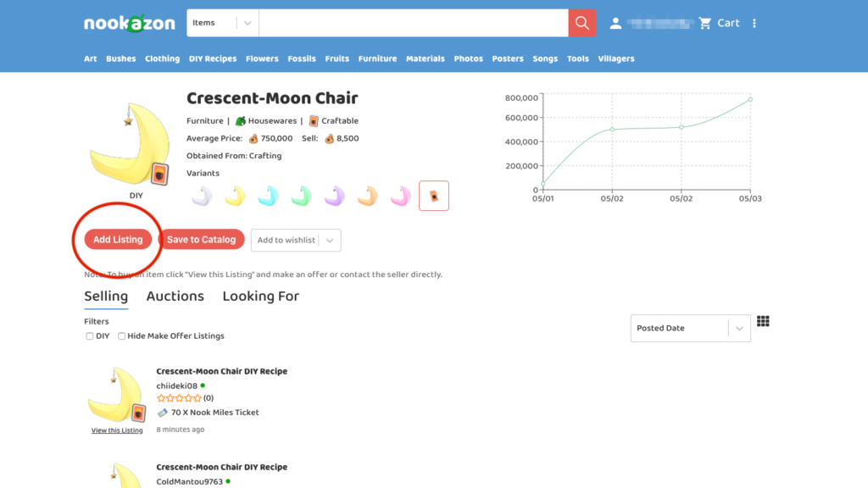The width and height of the screenshot is (868, 488).
Task: Click the Nookazon logo
Action: [x=130, y=23]
